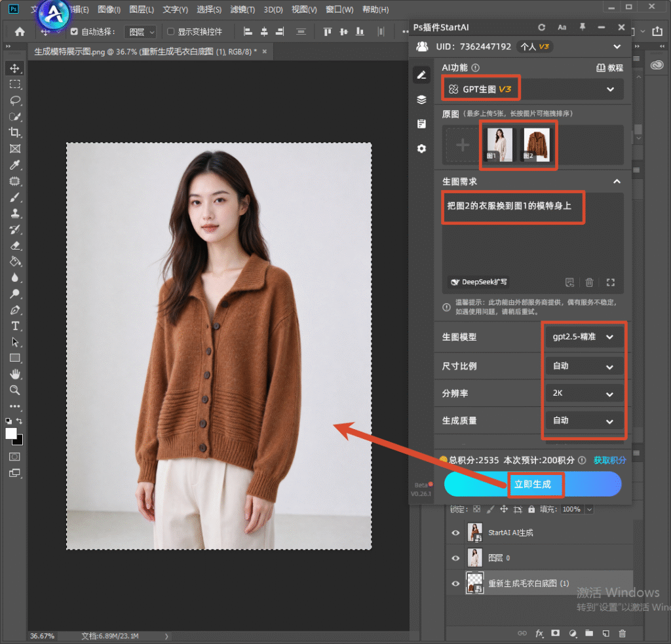The image size is (671, 644).
Task: Select the 图1 model thumbnail
Action: point(499,145)
